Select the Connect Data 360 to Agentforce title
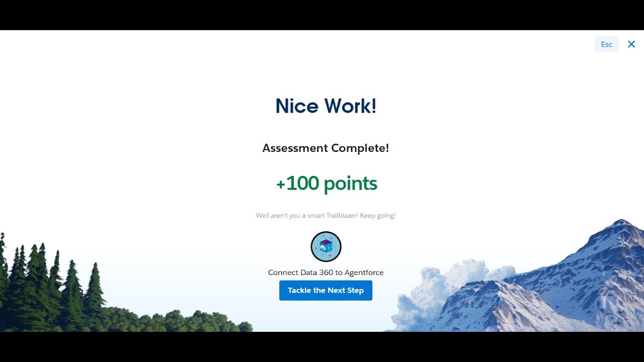Viewport: 644px width, 362px height. click(326, 273)
